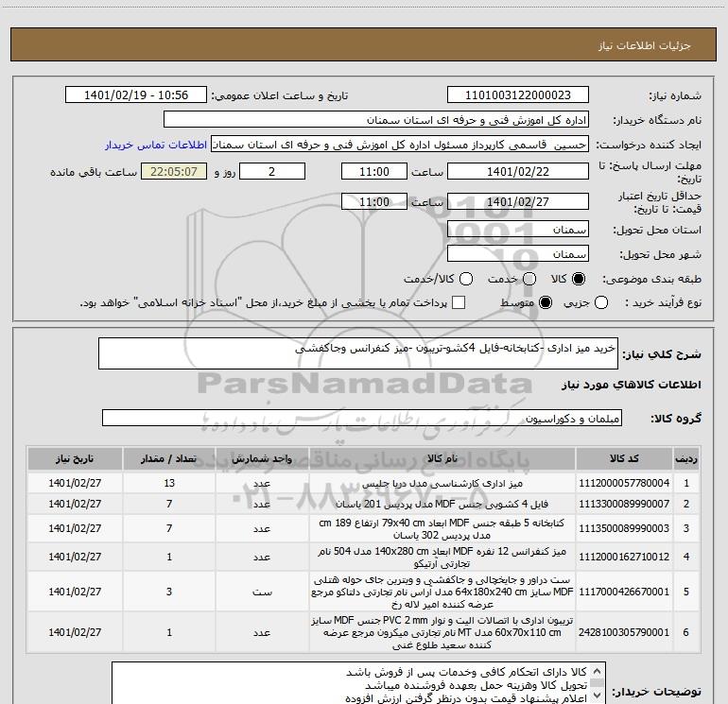This screenshot has height=704, width=728.
Task: Click product code 1113500089990003
Action: pyautogui.click(x=624, y=528)
